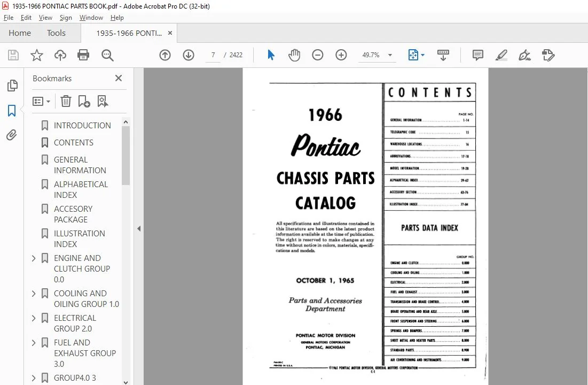Image resolution: width=588 pixels, height=385 pixels.
Task: Click the bookmarks scrollbar down arrow
Action: [x=126, y=382]
